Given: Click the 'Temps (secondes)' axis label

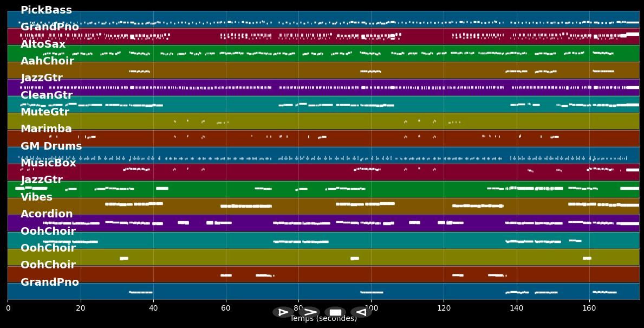Looking at the screenshot, I should click(x=323, y=319).
